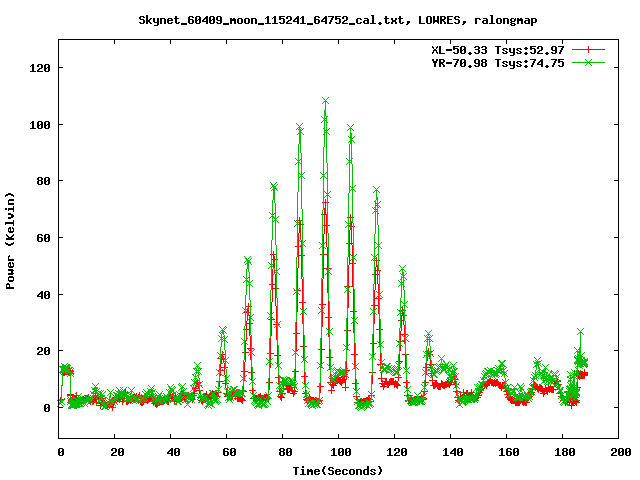Click the XL-50.33 Tsys:52.97 legend entry
This screenshot has height=480, width=640.
click(498, 50)
